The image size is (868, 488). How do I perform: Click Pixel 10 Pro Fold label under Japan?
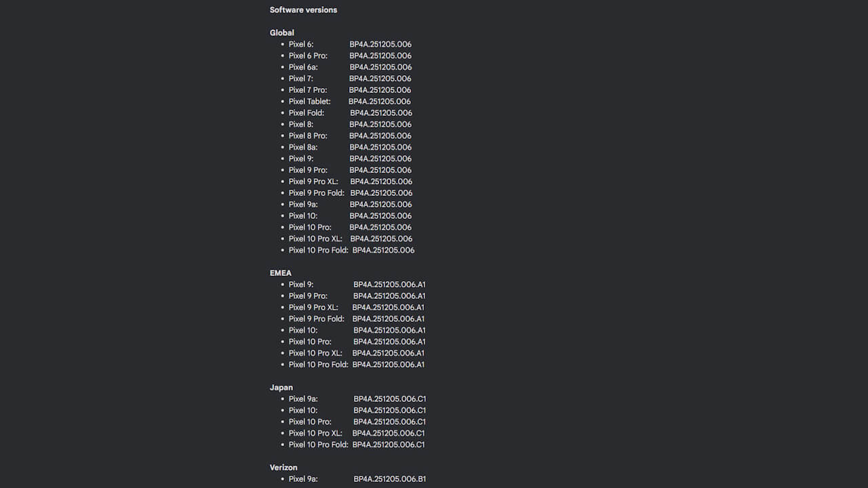click(318, 445)
